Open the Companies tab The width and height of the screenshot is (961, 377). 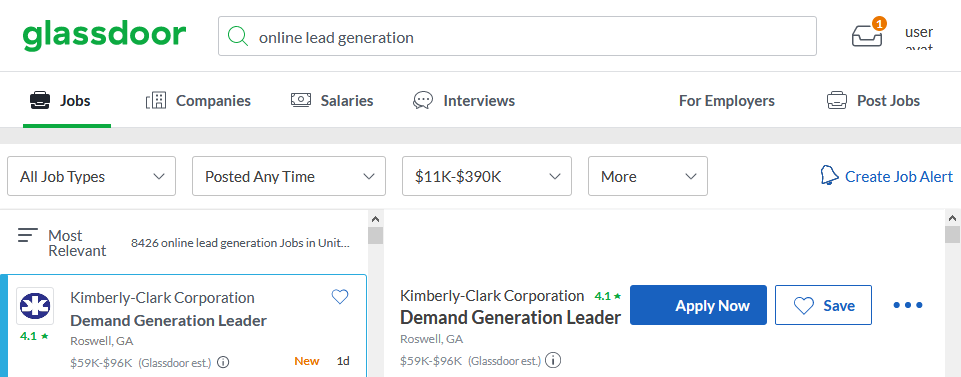(x=199, y=101)
